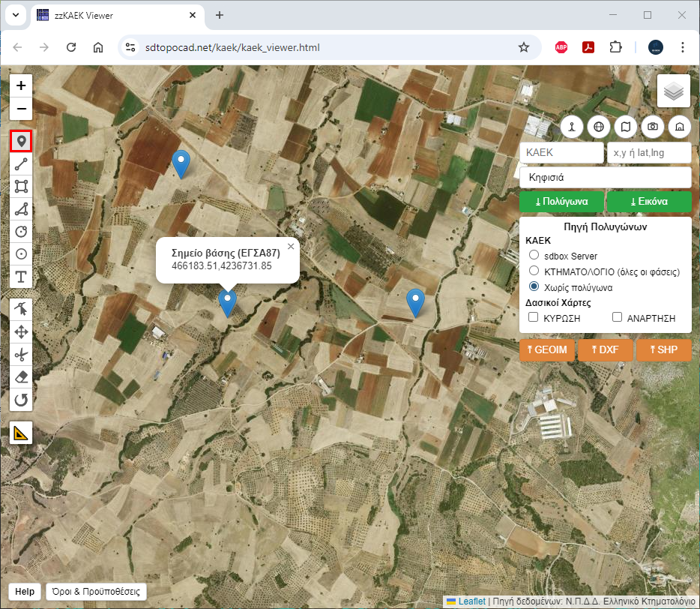Tick the ΑΝΑΡΤΗΣΗ checkbox

click(618, 318)
